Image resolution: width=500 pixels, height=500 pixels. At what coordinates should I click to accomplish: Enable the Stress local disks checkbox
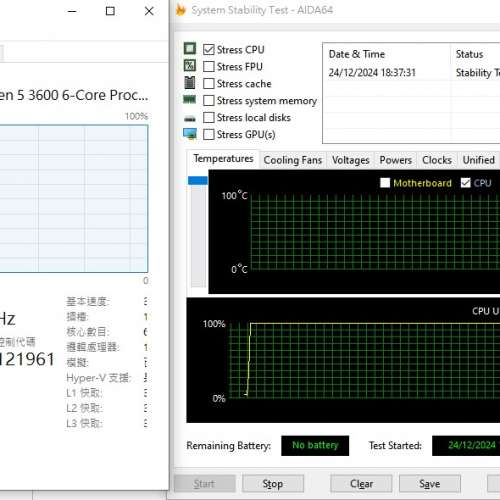[209, 118]
